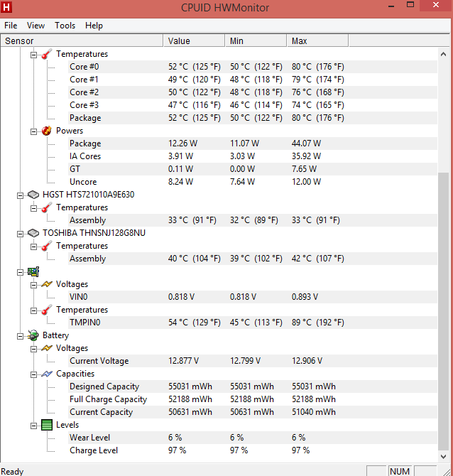This screenshot has width=453, height=476.
Task: Click the HWMonitor app icon in title bar
Action: 9,8
